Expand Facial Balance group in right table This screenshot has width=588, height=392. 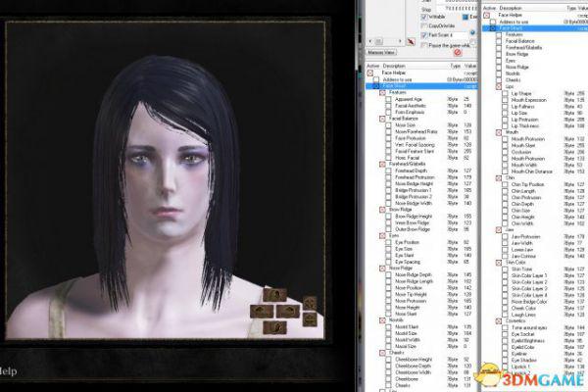pos(499,41)
